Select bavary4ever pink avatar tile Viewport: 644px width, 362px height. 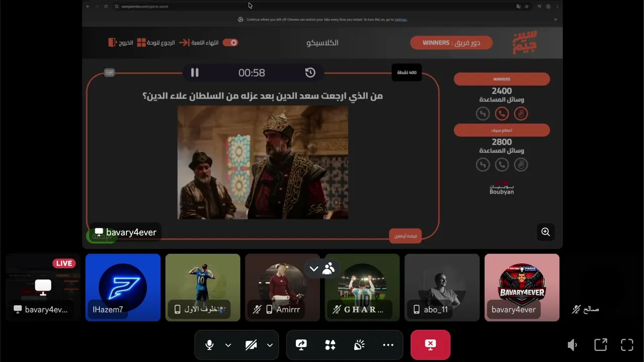click(x=522, y=288)
